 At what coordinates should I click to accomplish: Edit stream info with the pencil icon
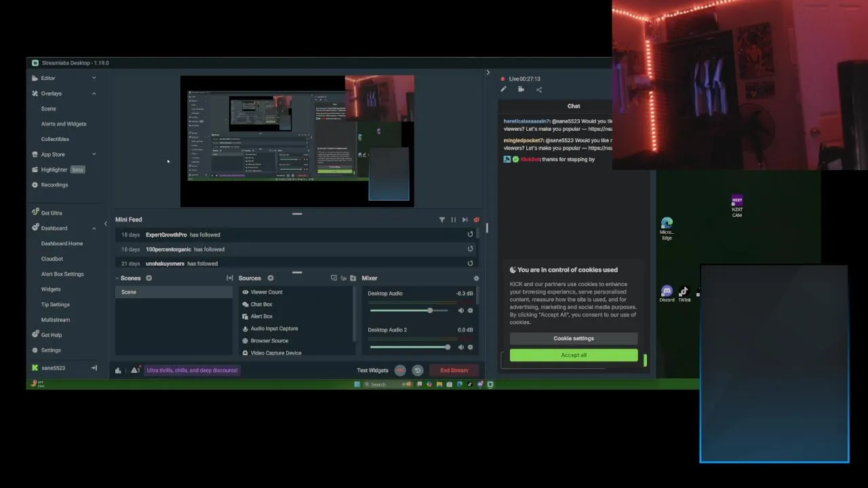pyautogui.click(x=503, y=89)
